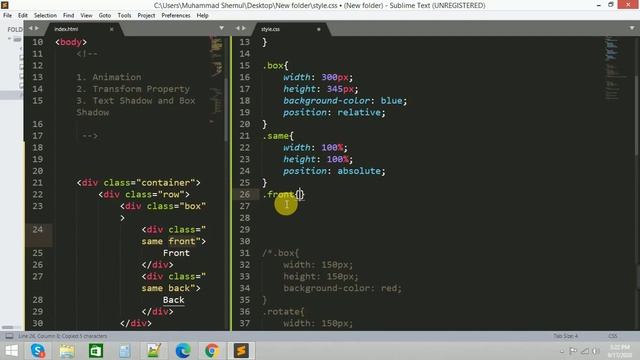This screenshot has height=360, width=640.
Task: Go to next tab in left pane
Action: tap(37, 28)
